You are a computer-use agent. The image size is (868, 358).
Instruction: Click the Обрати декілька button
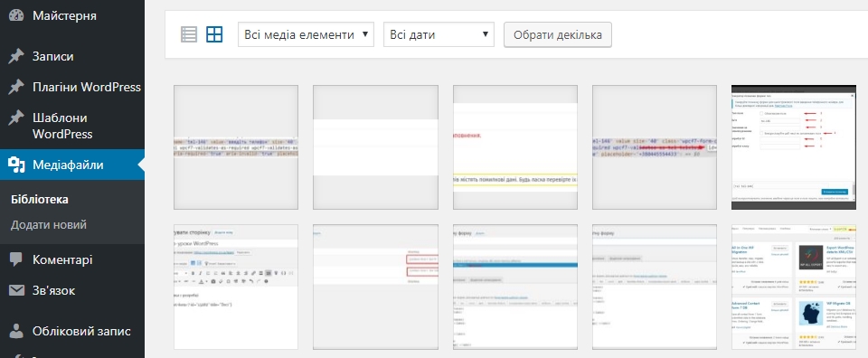click(558, 35)
